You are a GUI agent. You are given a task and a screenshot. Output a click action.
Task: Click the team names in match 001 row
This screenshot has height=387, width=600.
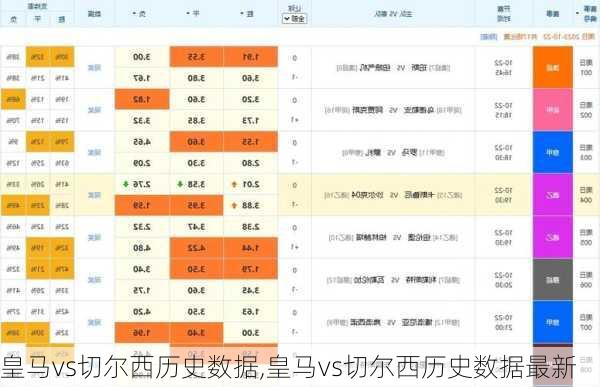point(393,68)
